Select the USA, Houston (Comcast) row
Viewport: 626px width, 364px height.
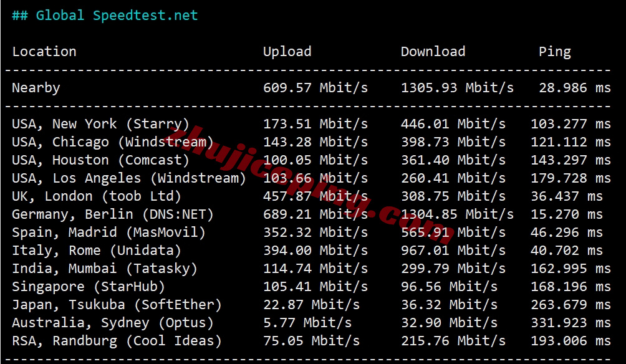tap(311, 160)
